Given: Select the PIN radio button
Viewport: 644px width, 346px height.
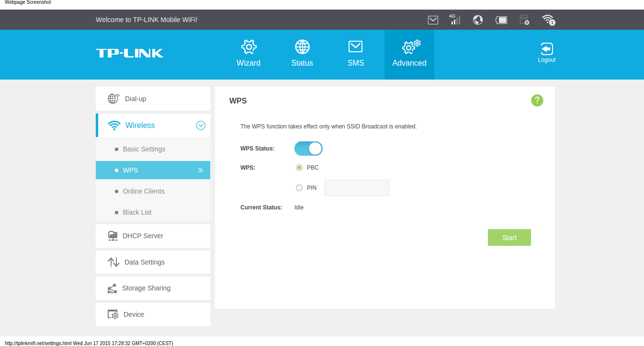Looking at the screenshot, I should coord(299,188).
